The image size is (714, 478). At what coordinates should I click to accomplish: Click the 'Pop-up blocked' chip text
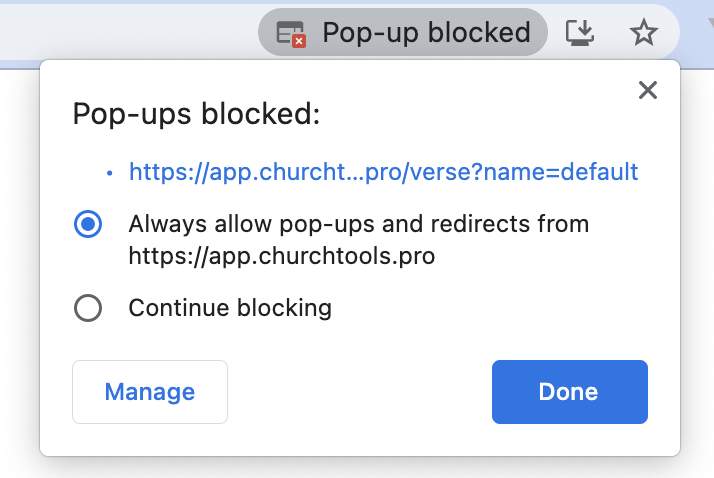(426, 33)
